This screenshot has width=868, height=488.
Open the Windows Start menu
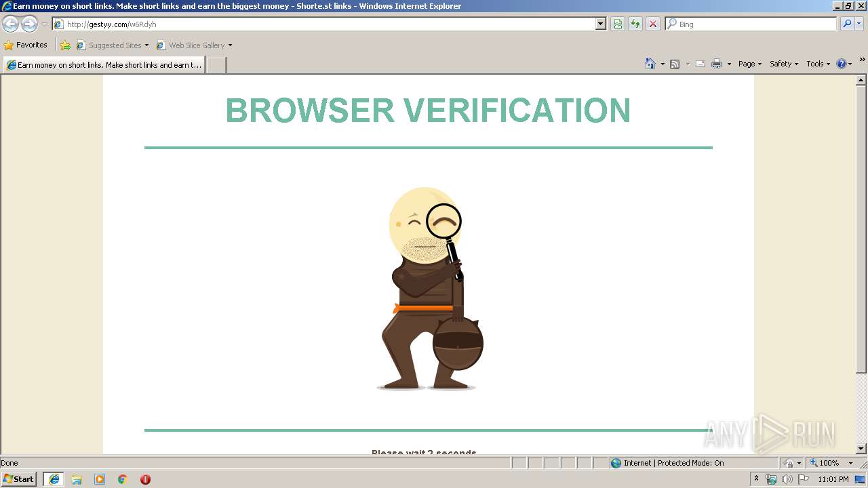[x=18, y=479]
